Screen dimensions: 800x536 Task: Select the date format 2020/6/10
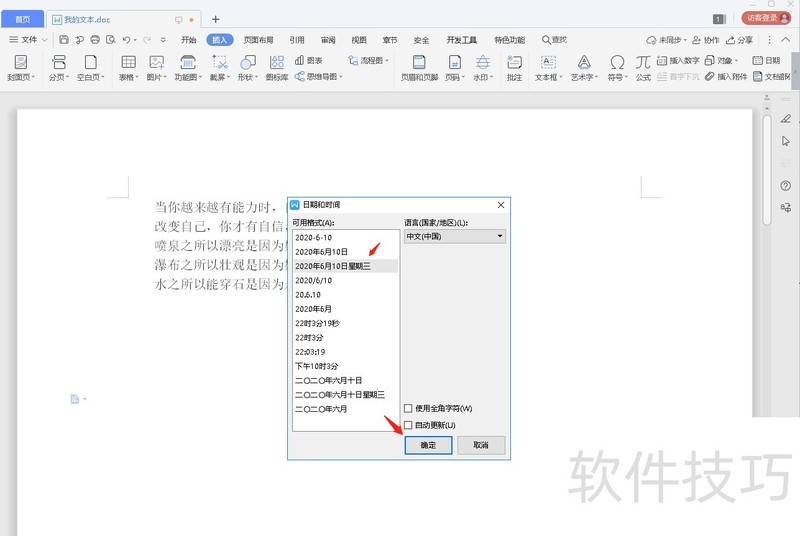coord(314,281)
